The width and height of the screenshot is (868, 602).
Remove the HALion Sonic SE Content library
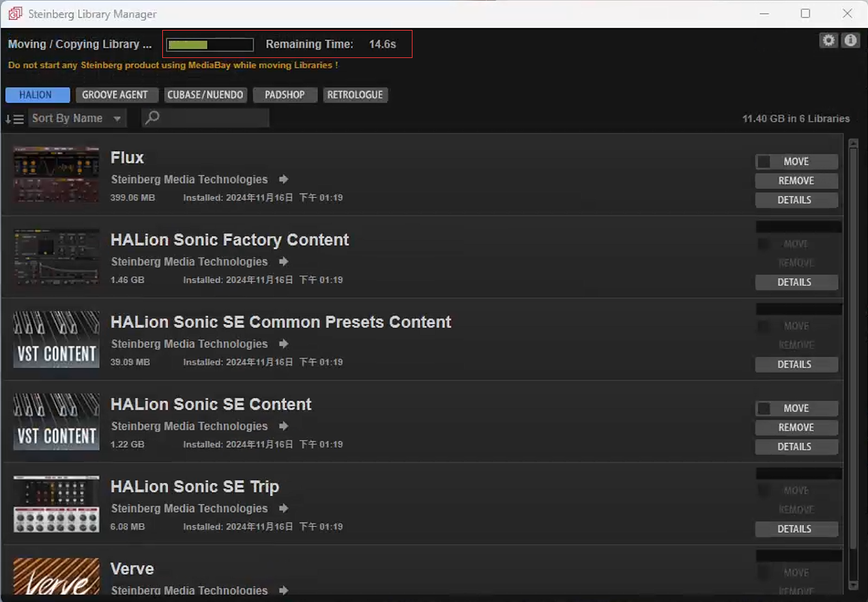click(x=796, y=427)
